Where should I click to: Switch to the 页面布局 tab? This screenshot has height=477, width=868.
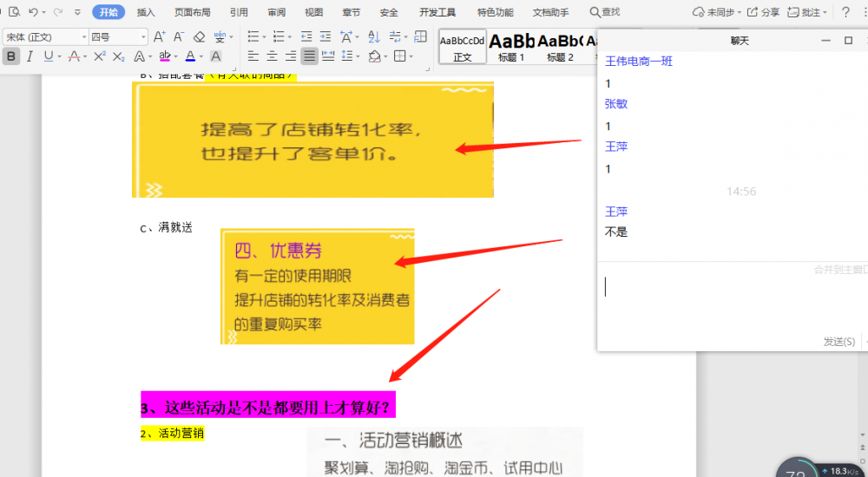click(x=192, y=11)
